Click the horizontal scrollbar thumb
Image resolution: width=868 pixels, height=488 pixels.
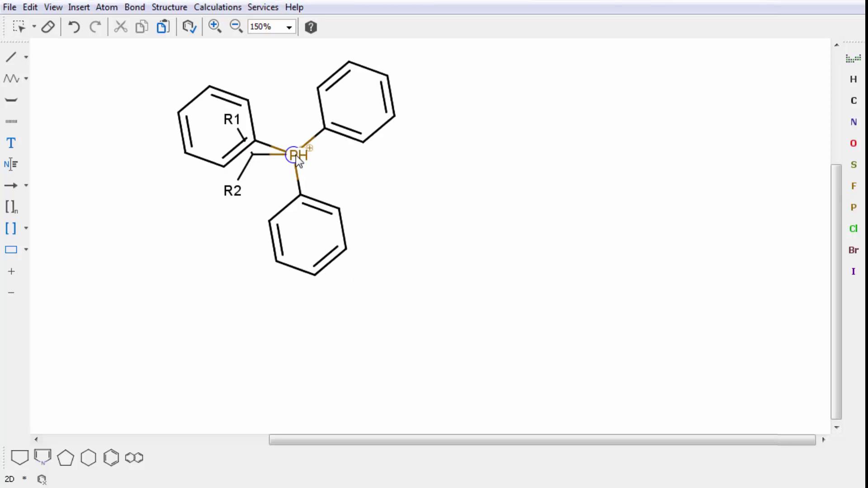coord(542,440)
